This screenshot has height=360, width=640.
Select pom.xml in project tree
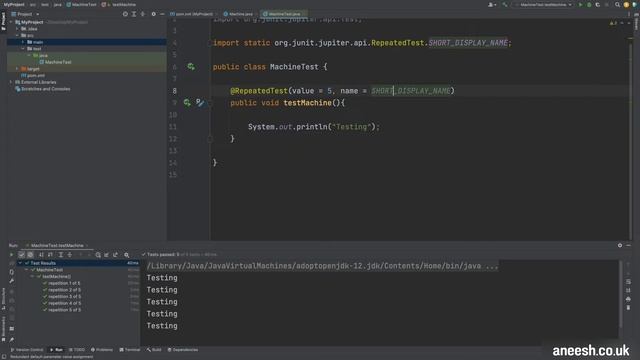click(x=33, y=76)
